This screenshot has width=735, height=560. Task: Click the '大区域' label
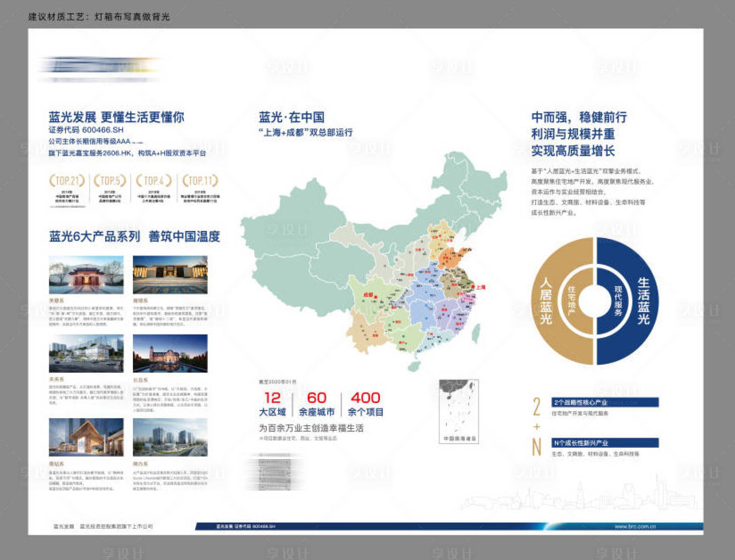pyautogui.click(x=272, y=412)
